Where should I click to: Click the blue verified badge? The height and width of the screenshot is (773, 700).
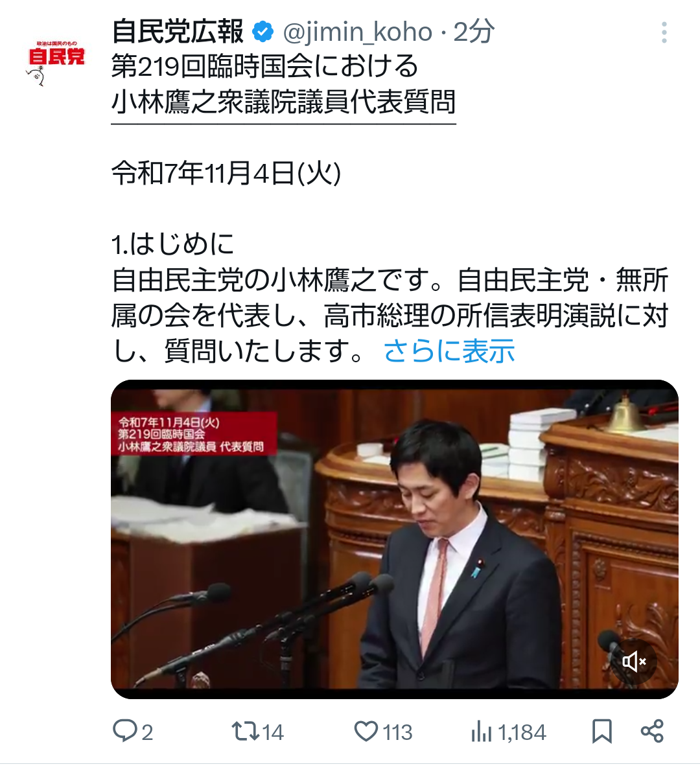pos(262,32)
